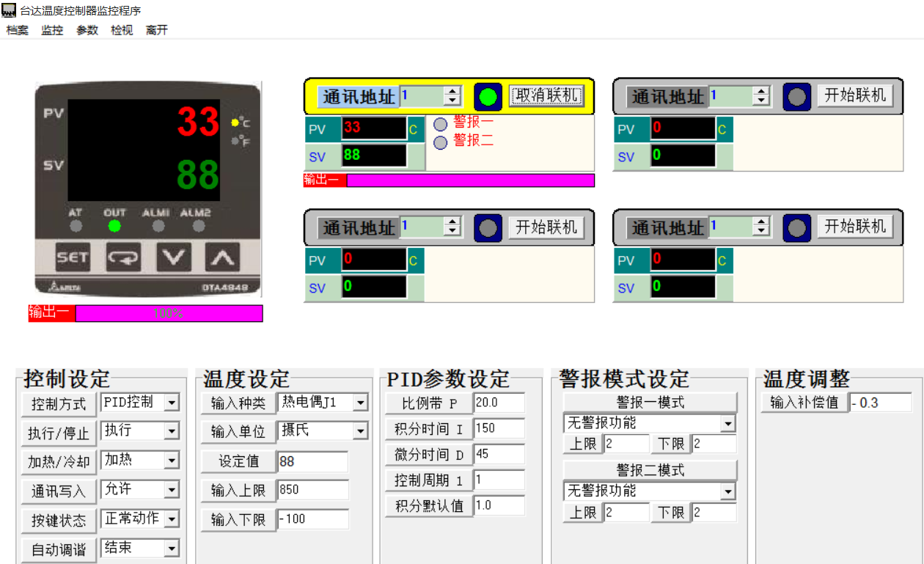Click the magenta 输出一 100% progress bar
This screenshot has width=924, height=564.
[x=169, y=313]
